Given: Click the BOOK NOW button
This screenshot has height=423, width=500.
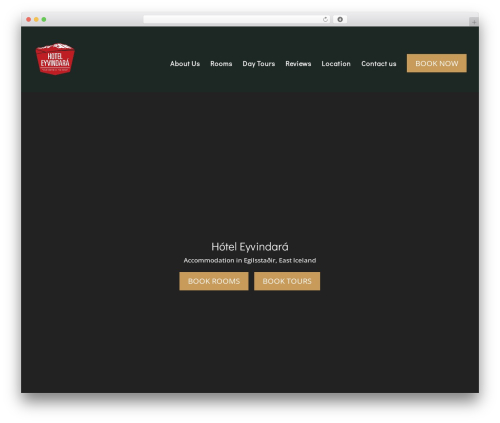Looking at the screenshot, I should coord(437,63).
